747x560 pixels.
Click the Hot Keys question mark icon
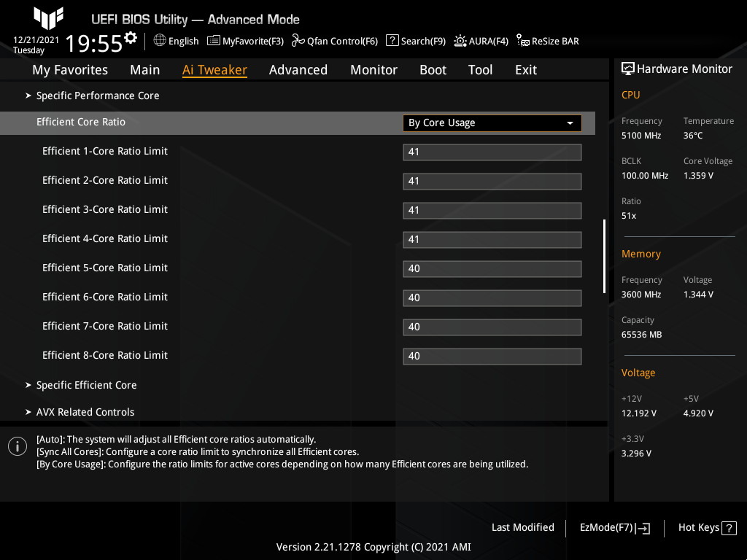pos(729,528)
